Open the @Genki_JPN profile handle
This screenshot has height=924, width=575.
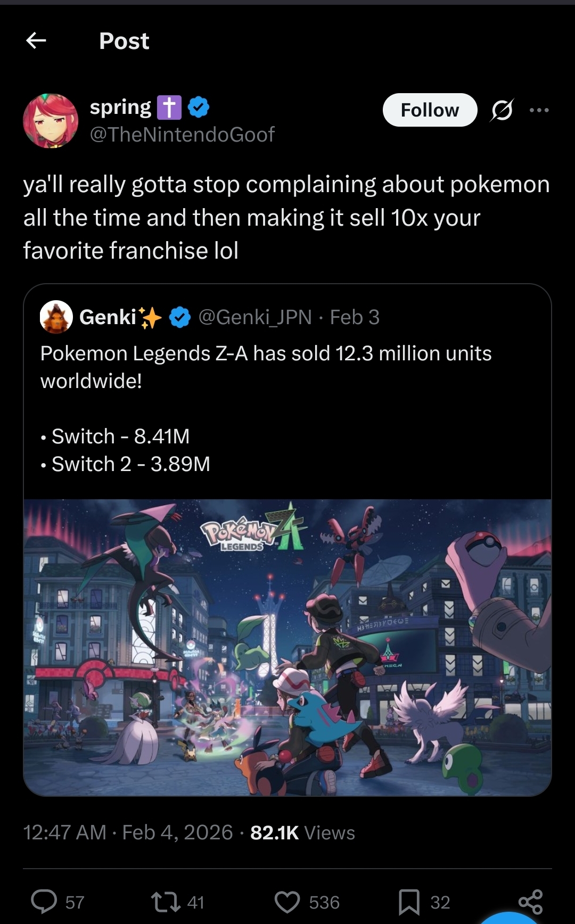coord(255,317)
